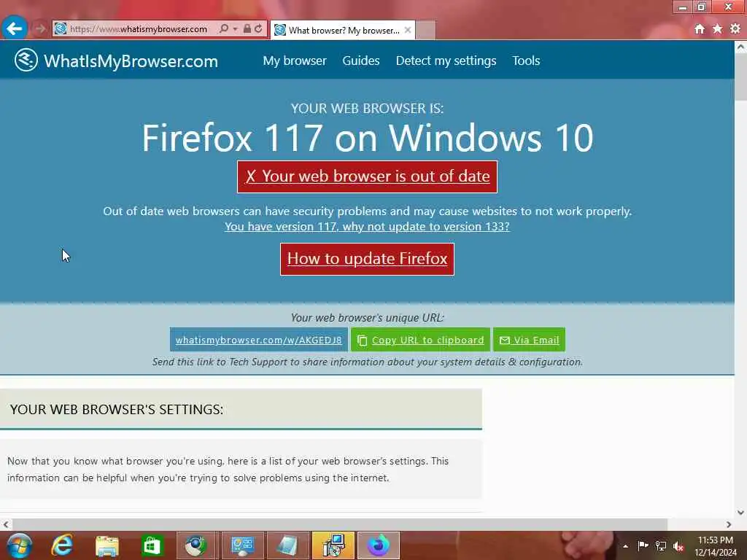Click the WhatIsMyBrowser.com logo

(x=116, y=61)
